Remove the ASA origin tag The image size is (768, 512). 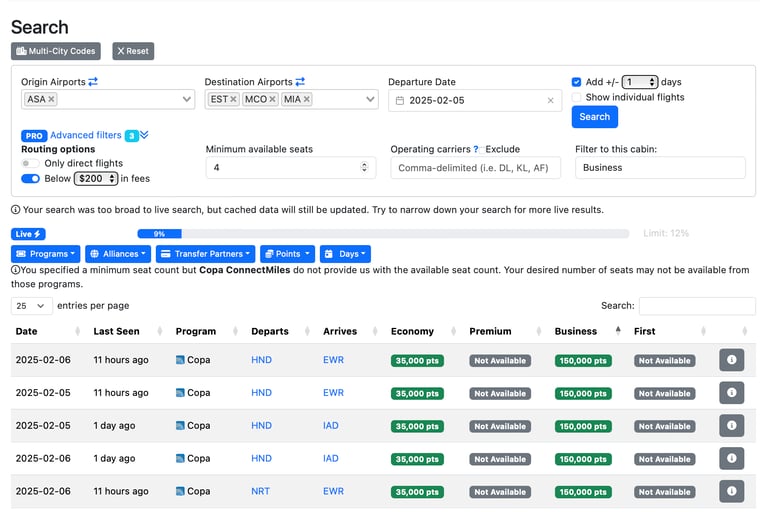51,99
